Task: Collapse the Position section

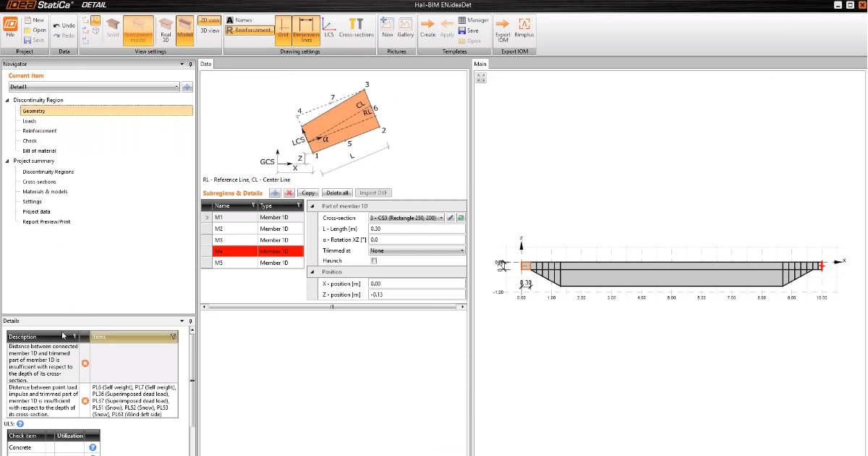Action: 312,272
